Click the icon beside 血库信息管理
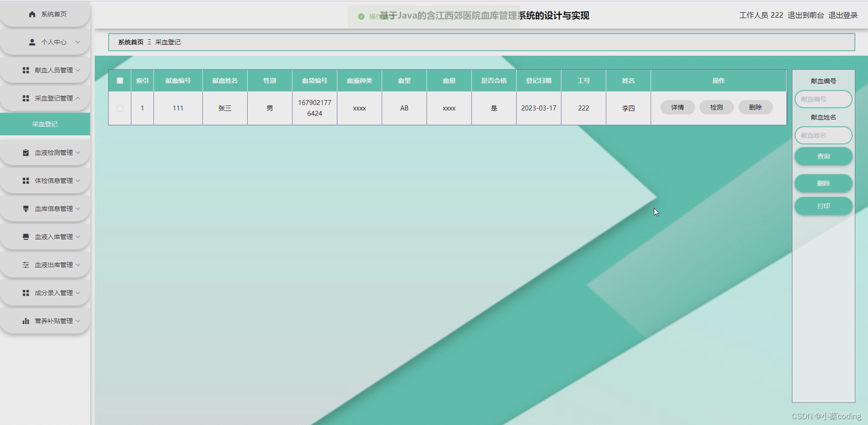 point(26,209)
